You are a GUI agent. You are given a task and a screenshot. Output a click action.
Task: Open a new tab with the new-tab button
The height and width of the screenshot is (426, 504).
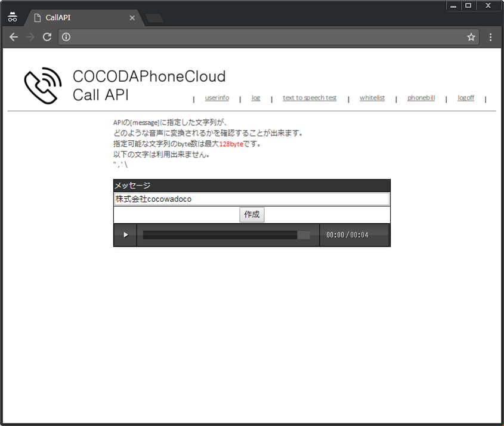click(x=154, y=18)
